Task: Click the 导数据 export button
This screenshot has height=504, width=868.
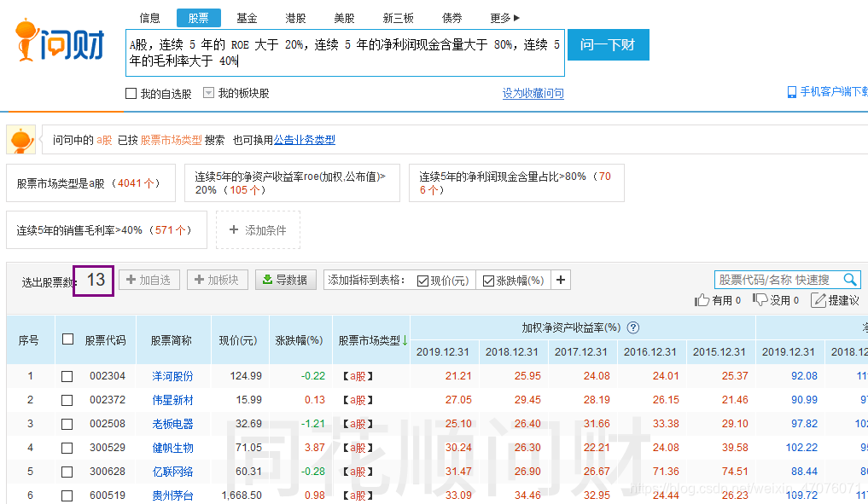Action: [x=285, y=280]
